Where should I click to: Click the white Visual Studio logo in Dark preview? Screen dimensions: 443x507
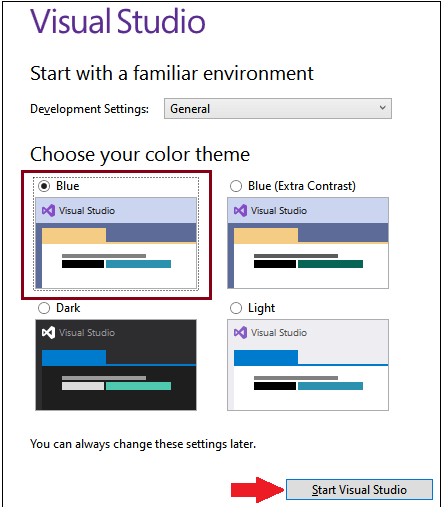tap(48, 333)
